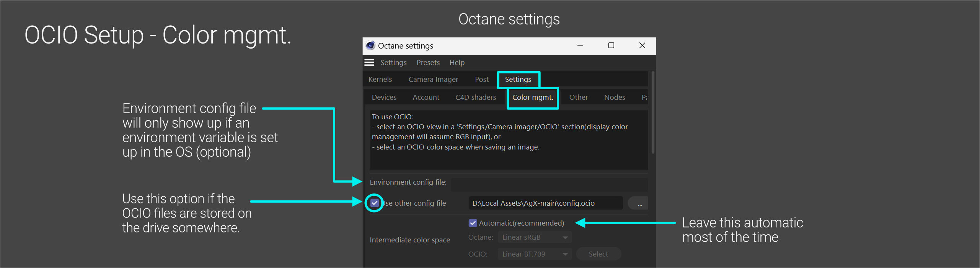This screenshot has width=980, height=268.
Task: Minimize the Octane settings window
Action: [580, 45]
